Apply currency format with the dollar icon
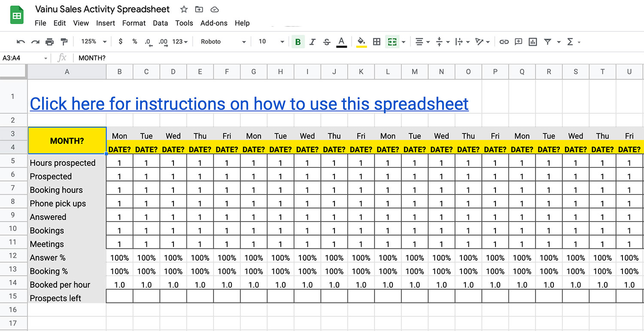Screen dimensions: 644x331 [x=120, y=41]
